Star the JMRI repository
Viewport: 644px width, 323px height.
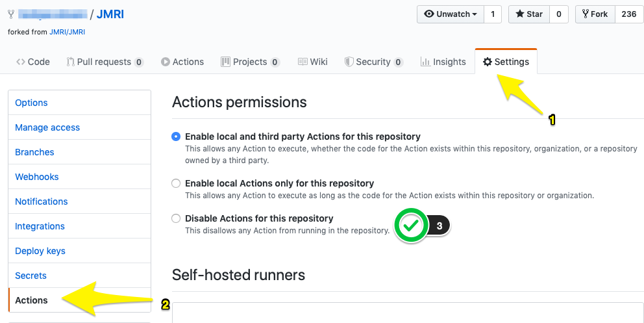tap(528, 14)
